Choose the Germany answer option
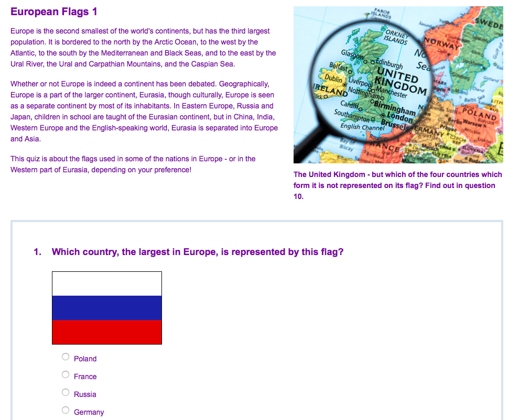Image resolution: width=530 pixels, height=420 pixels. 66,410
